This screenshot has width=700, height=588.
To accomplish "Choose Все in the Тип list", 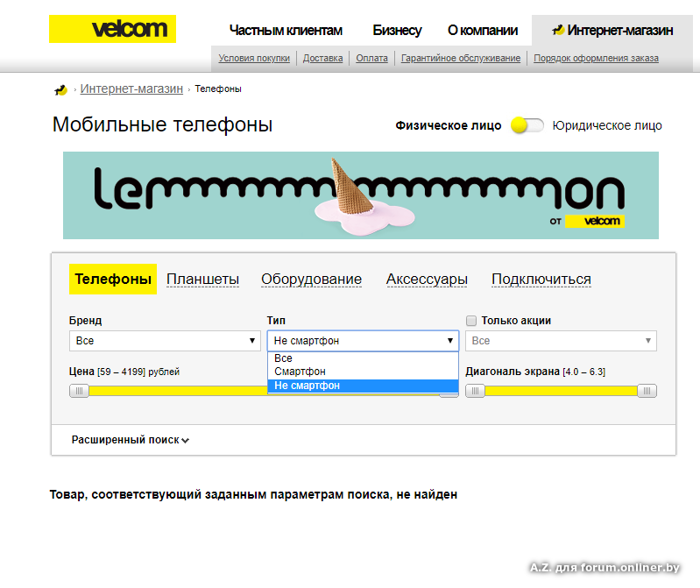I will [x=363, y=358].
